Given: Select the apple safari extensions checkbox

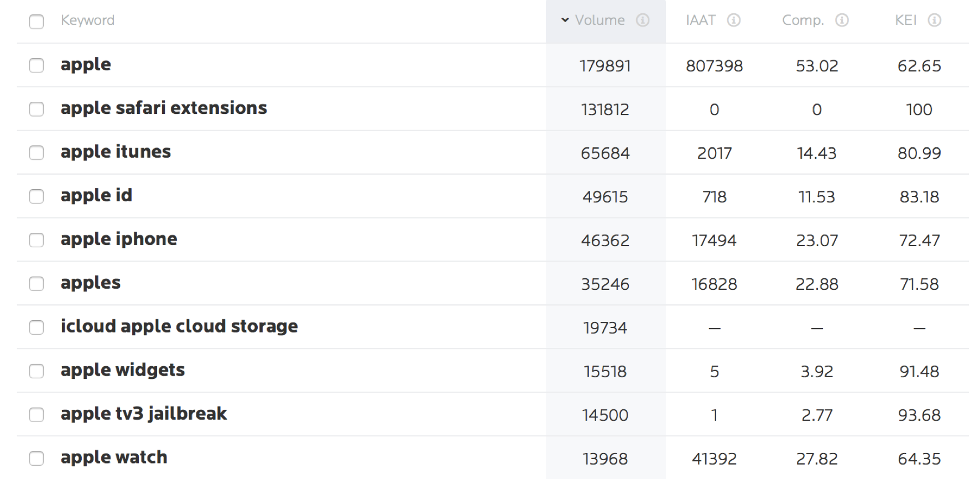Looking at the screenshot, I should (x=37, y=109).
